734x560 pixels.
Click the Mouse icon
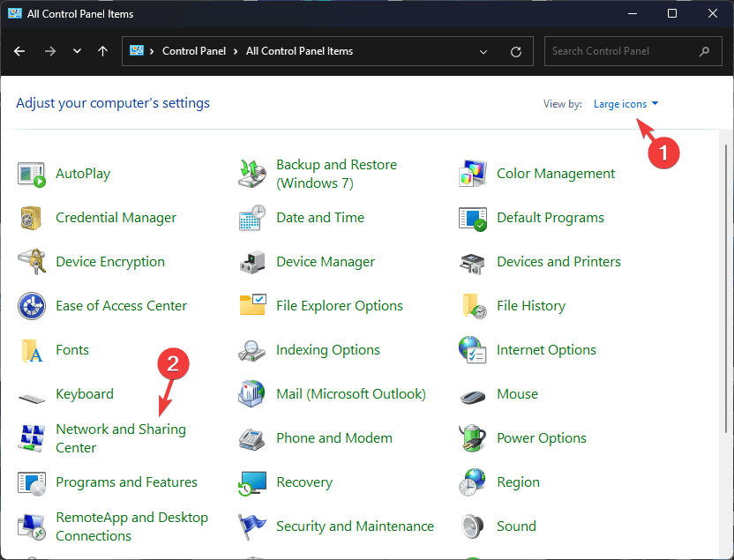point(473,397)
